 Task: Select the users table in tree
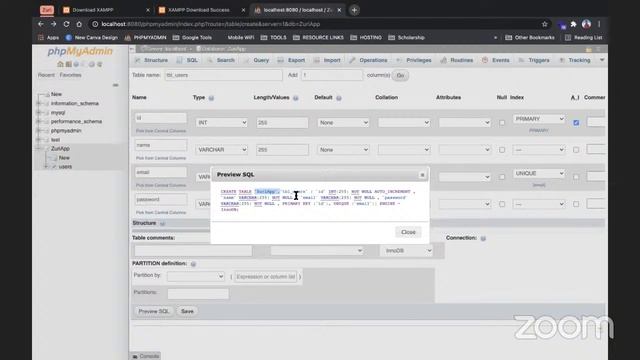click(65, 167)
